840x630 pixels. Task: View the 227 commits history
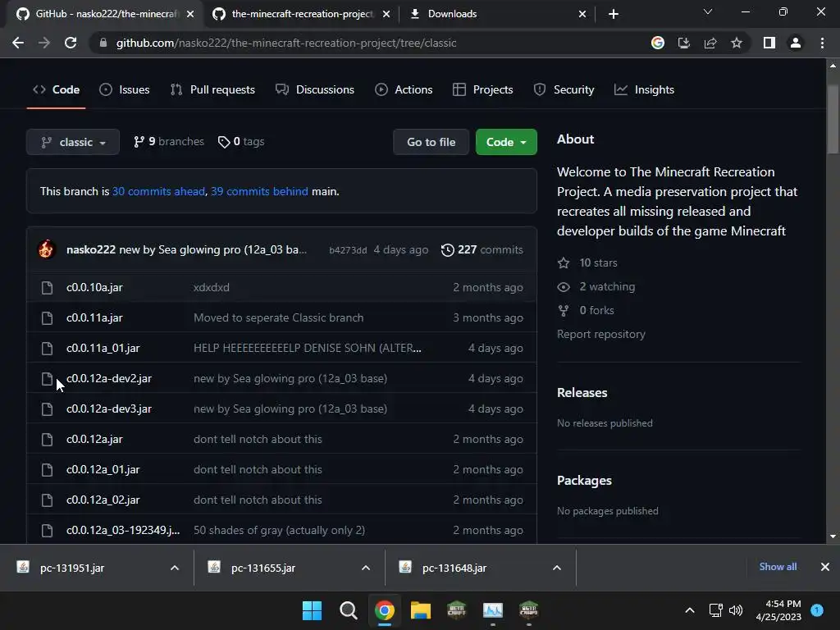pos(482,249)
